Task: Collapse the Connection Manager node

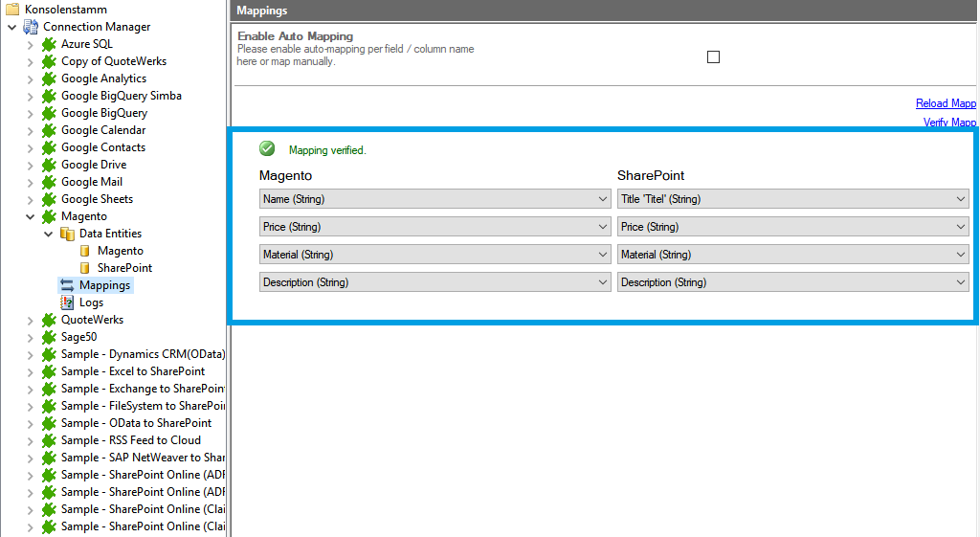Action: (x=12, y=27)
